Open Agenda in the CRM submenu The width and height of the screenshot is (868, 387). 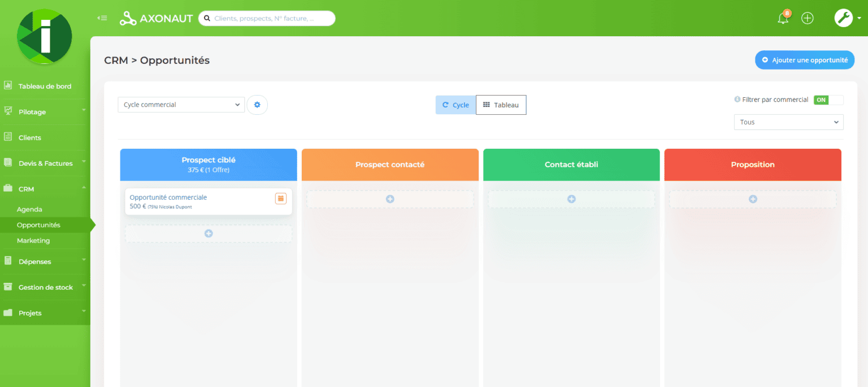[x=29, y=209]
